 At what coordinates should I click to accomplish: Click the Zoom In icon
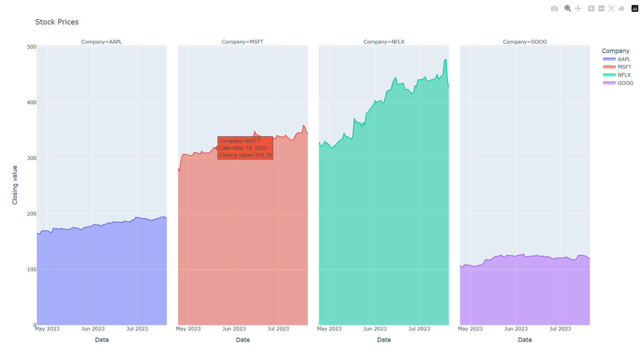pos(591,8)
